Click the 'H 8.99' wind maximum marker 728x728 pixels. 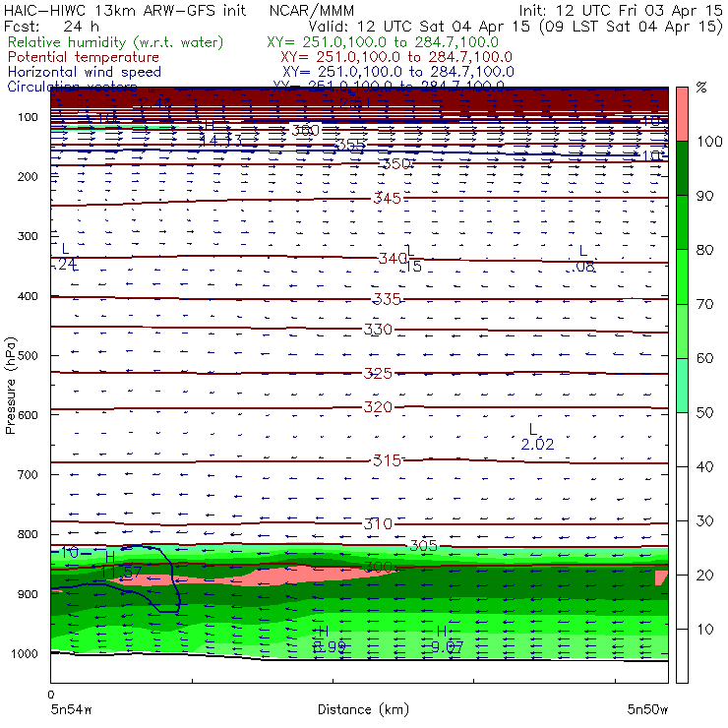tap(329, 638)
